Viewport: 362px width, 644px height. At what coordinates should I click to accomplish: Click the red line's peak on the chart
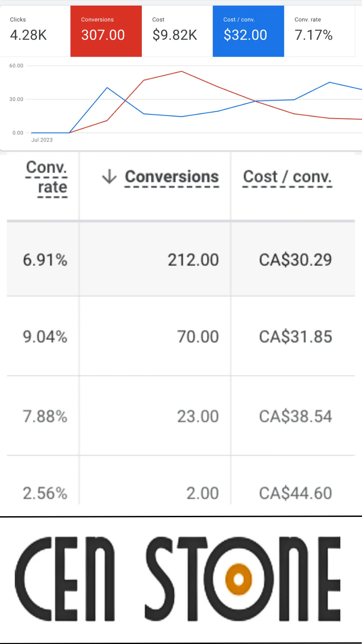tap(181, 71)
